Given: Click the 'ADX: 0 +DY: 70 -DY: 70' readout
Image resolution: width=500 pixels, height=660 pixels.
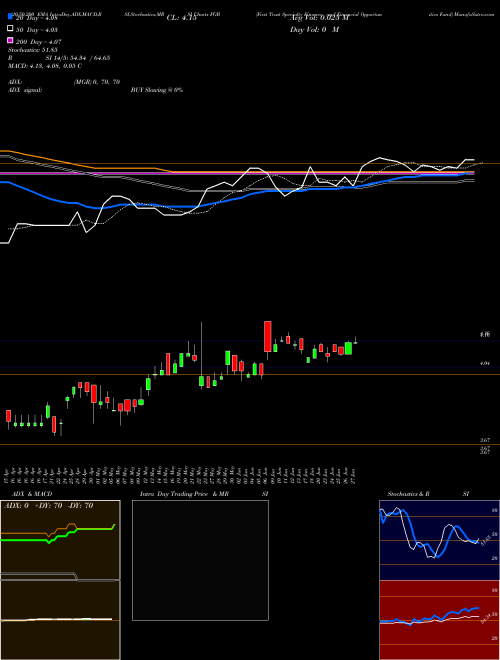Looking at the screenshot, I should 48,506.
